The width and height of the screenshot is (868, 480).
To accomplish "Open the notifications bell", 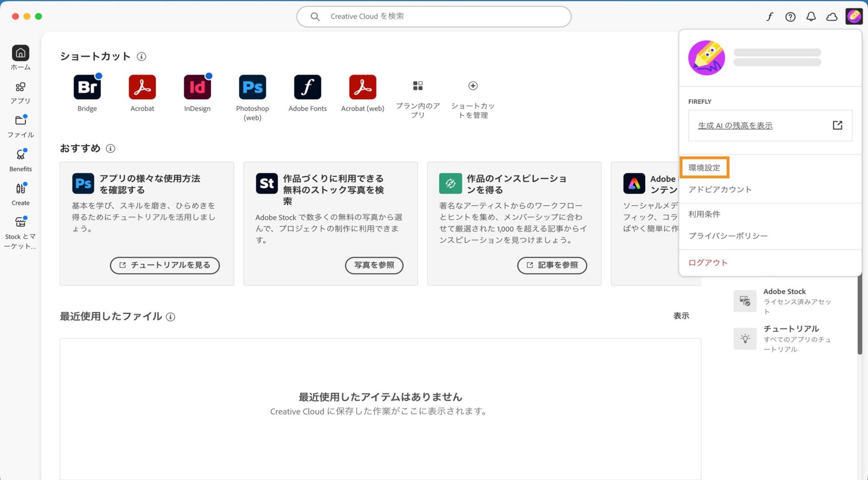I will point(811,16).
